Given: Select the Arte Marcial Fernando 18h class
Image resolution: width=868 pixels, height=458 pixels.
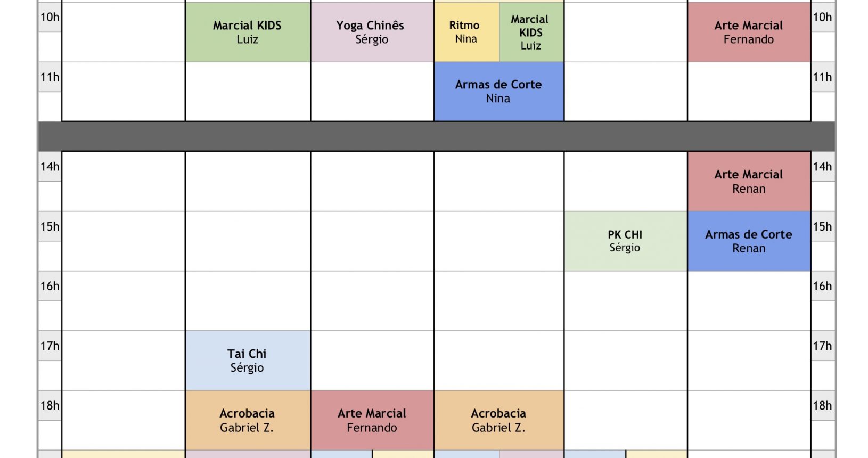Looking at the screenshot, I should [372, 420].
